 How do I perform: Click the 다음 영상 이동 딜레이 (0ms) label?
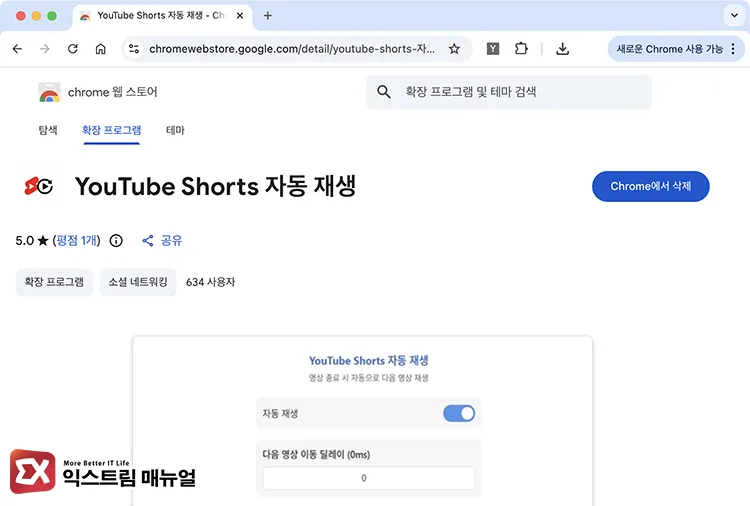click(x=316, y=454)
